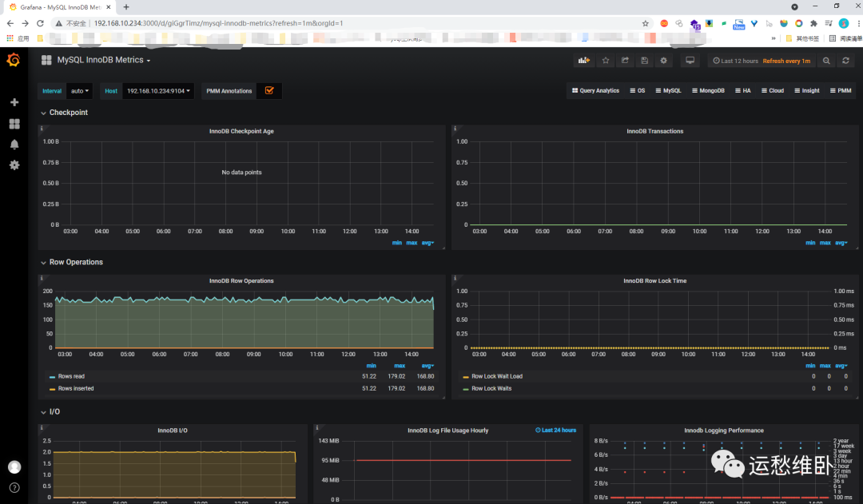Save the dashboard with floppy disk icon
This screenshot has width=863, height=504.
click(645, 61)
